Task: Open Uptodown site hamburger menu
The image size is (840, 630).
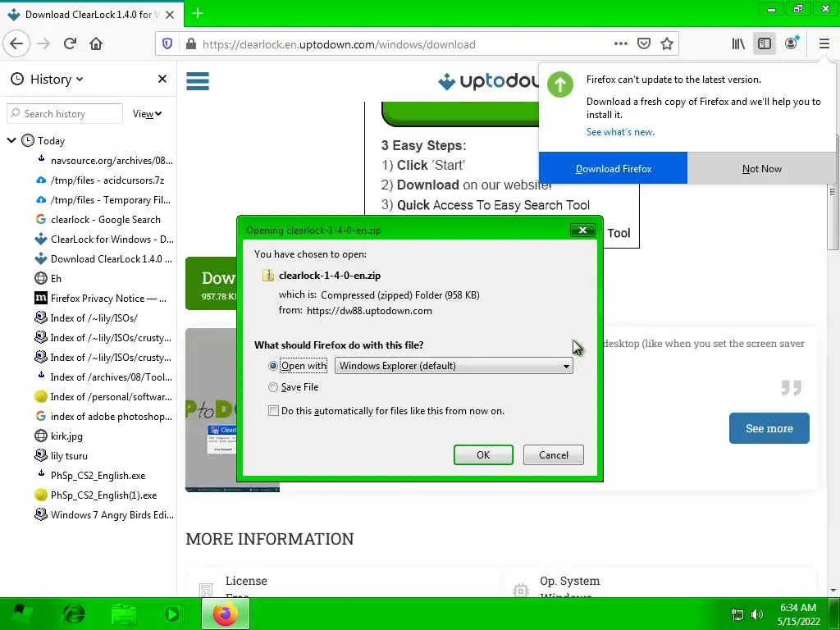Action: point(198,81)
